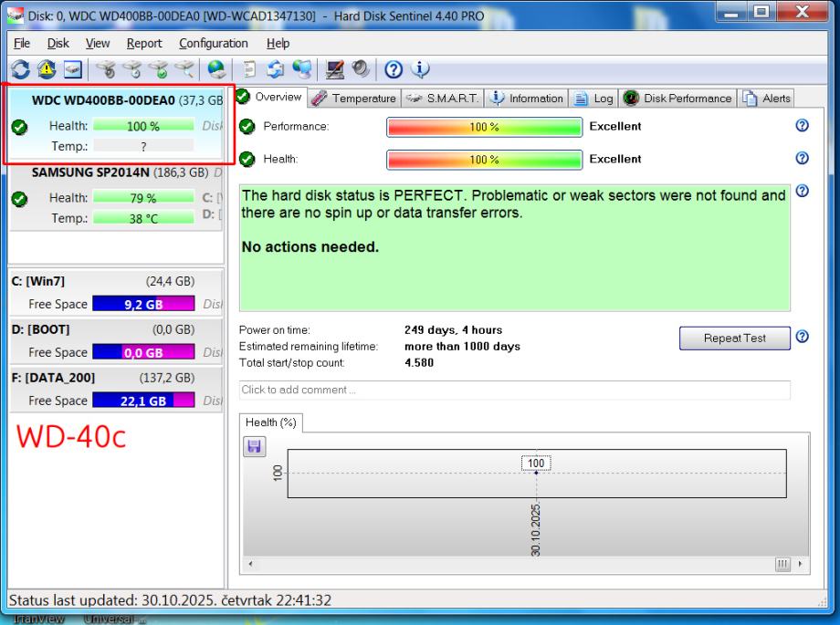This screenshot has width=840, height=625.
Task: Click the status bar 'Status last updated' text
Action: click(x=171, y=599)
